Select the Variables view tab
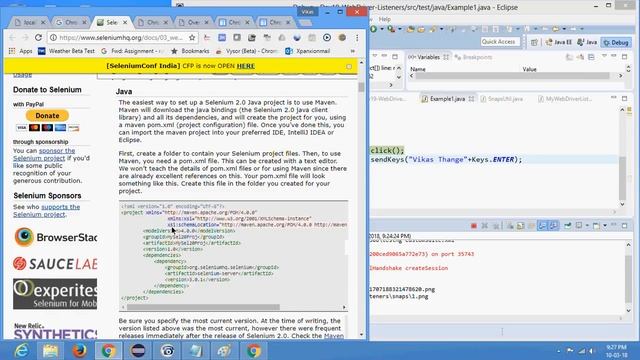The width and height of the screenshot is (640, 360). [428, 57]
